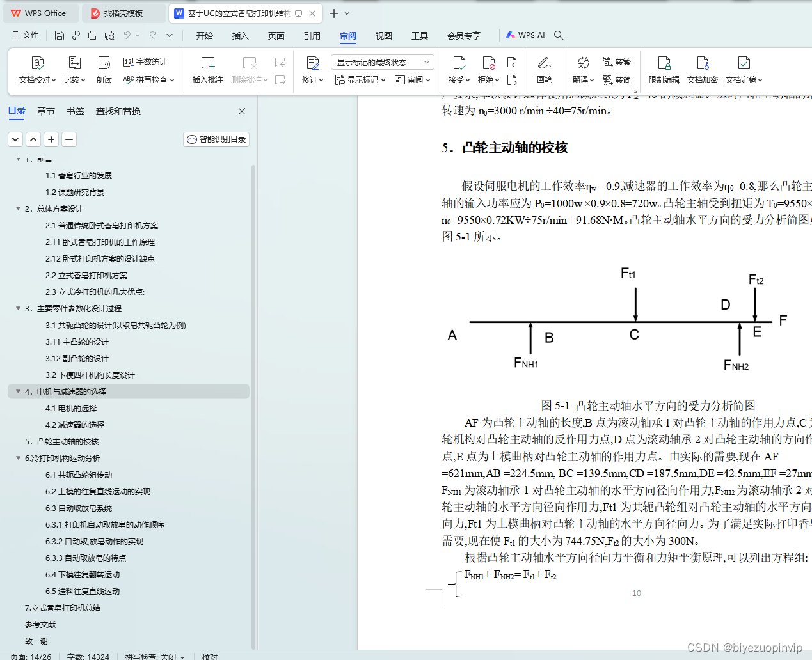Screen dimensions: 812x660
Task: Click the outline panel vertical scrollbar
Action: point(253,407)
